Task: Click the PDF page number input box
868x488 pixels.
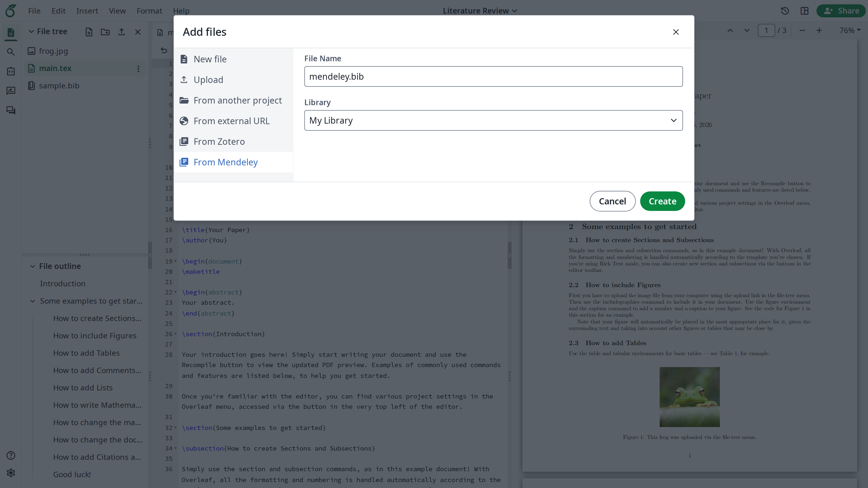Action: tap(766, 30)
